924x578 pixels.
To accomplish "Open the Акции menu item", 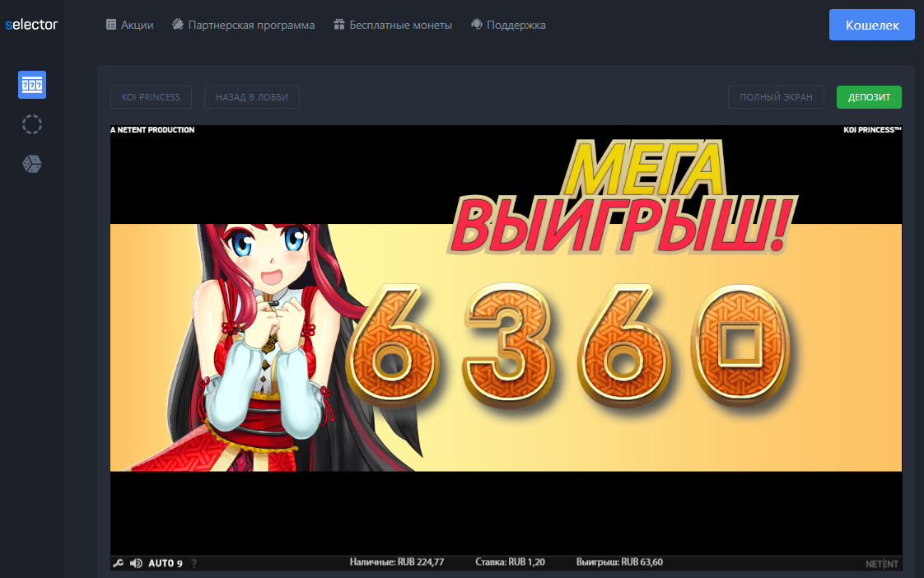I will 129,25.
